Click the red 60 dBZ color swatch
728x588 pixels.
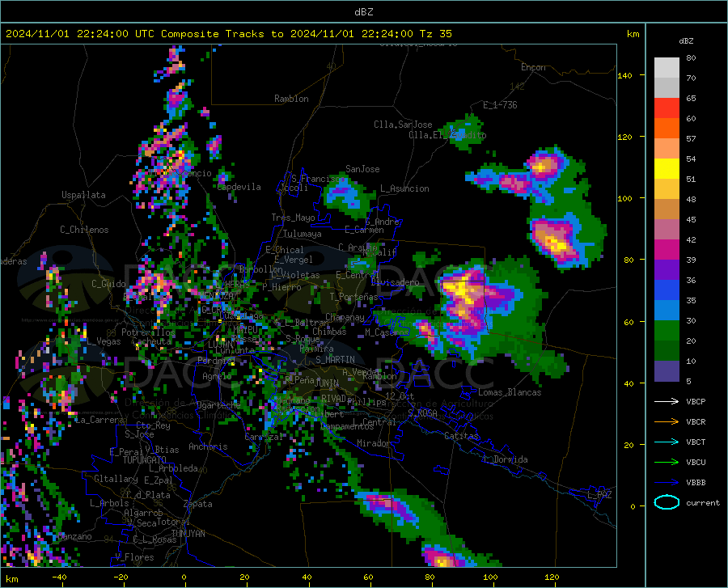[x=667, y=108]
